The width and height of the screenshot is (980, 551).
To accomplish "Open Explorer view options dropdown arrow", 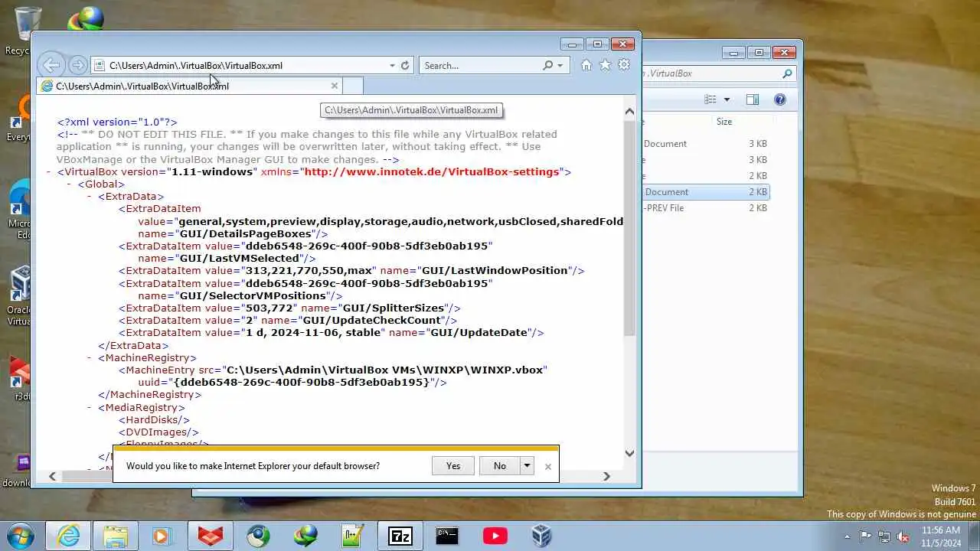I will point(727,99).
